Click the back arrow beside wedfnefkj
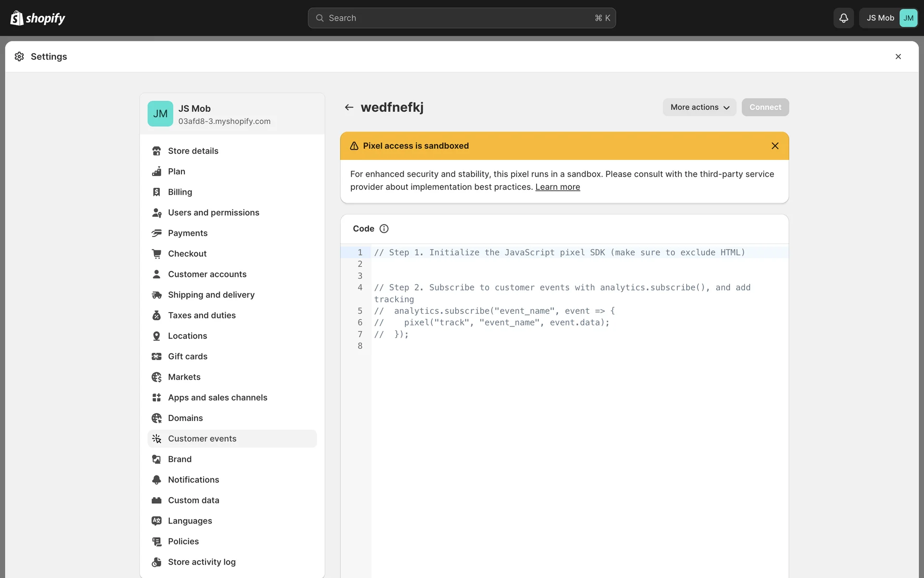This screenshot has height=578, width=924. (x=349, y=107)
